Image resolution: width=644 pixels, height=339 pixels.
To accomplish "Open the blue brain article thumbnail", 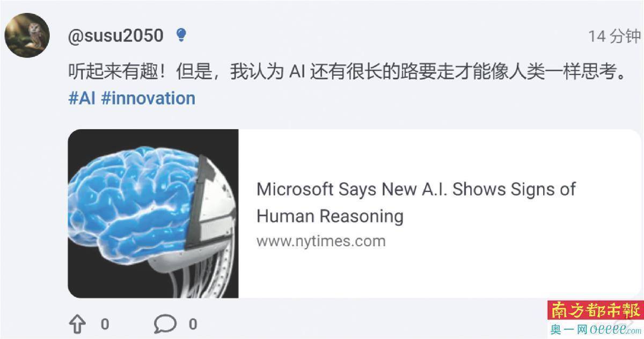I will (153, 214).
